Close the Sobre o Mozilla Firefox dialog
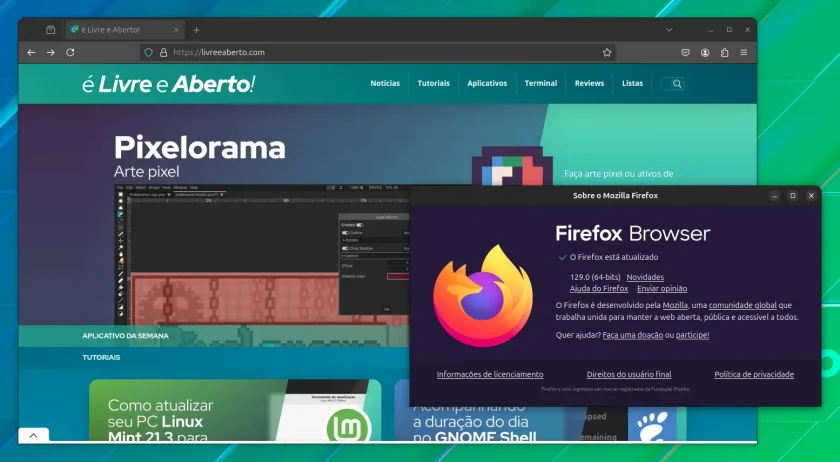The image size is (840, 462). (x=811, y=196)
